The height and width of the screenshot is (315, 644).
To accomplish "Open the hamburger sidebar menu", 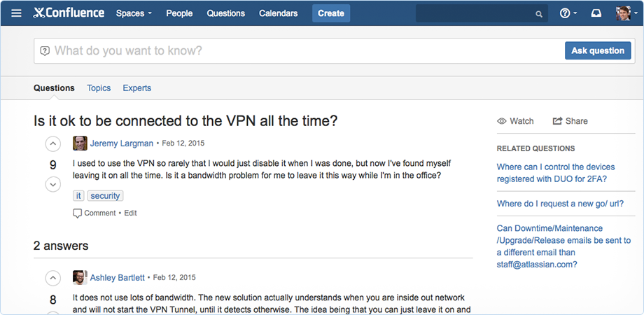I will [x=16, y=13].
